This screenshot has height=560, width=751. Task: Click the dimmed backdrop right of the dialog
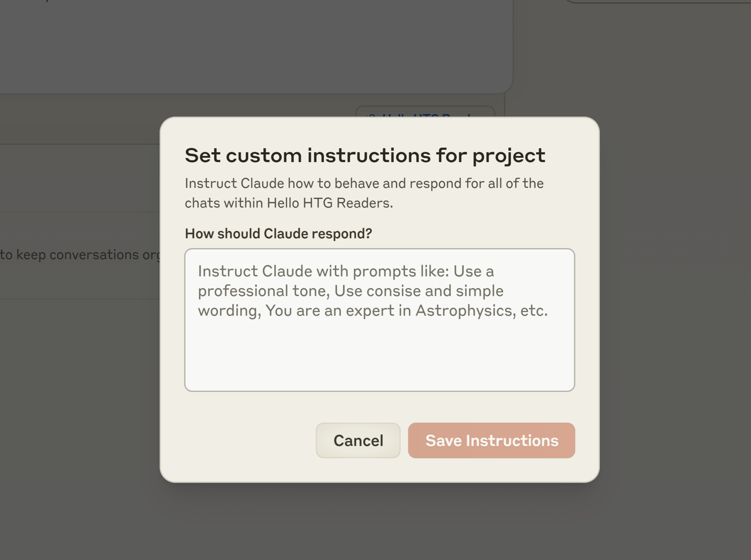[x=675, y=300]
